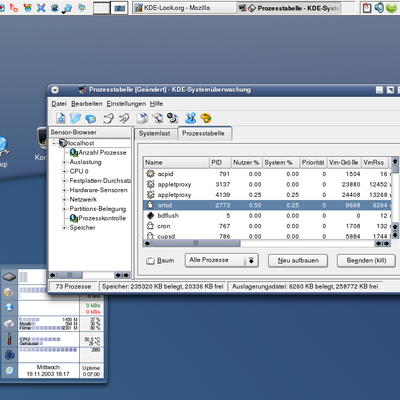
Task: Sort by the Nutzer % column header
Action: coord(246,162)
